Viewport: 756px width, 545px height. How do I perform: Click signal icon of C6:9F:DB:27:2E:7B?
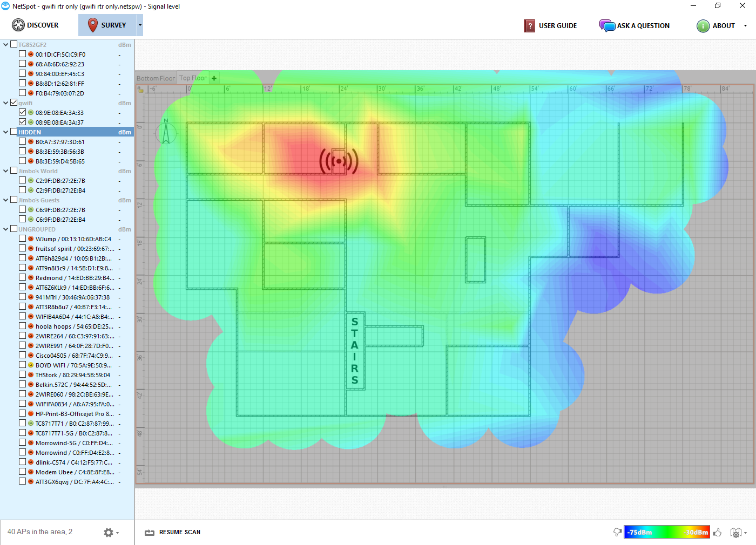[x=31, y=210]
